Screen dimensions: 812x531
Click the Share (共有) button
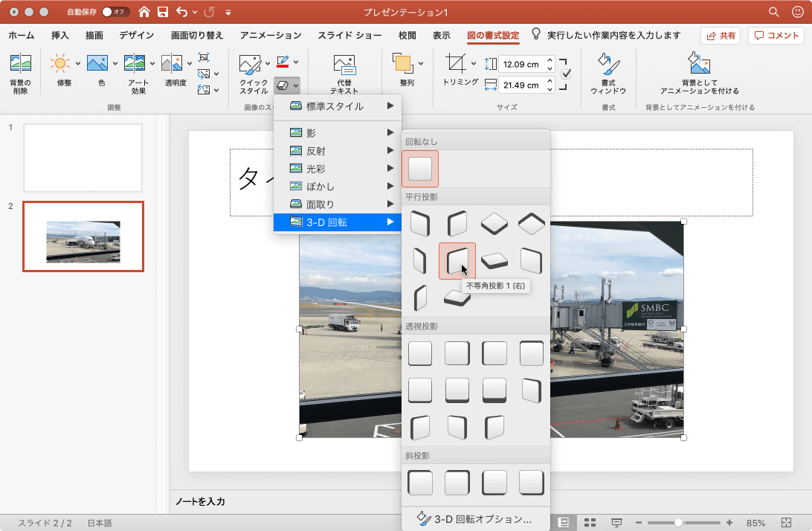[720, 36]
